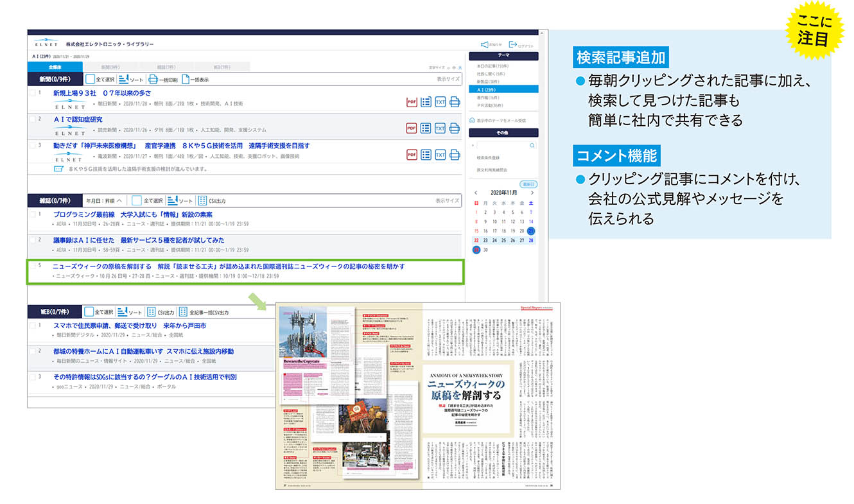Image resolution: width=854 pixels, height=504 pixels.
Task: Check the box for スマホで住民票申請 article
Action: click(32, 326)
